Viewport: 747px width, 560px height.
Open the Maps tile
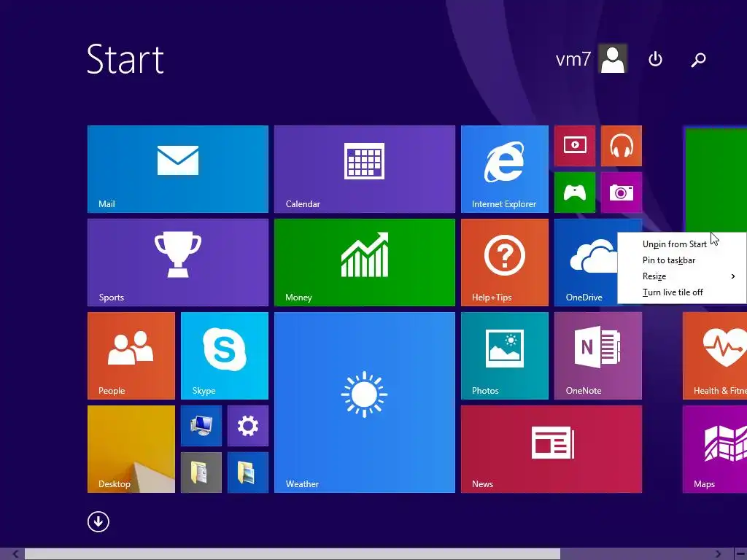(x=715, y=449)
